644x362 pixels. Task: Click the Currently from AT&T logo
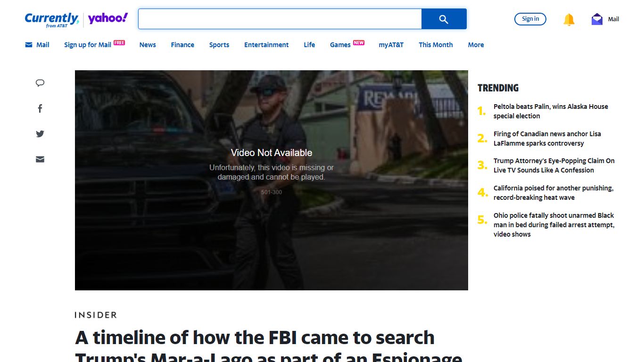tap(52, 20)
